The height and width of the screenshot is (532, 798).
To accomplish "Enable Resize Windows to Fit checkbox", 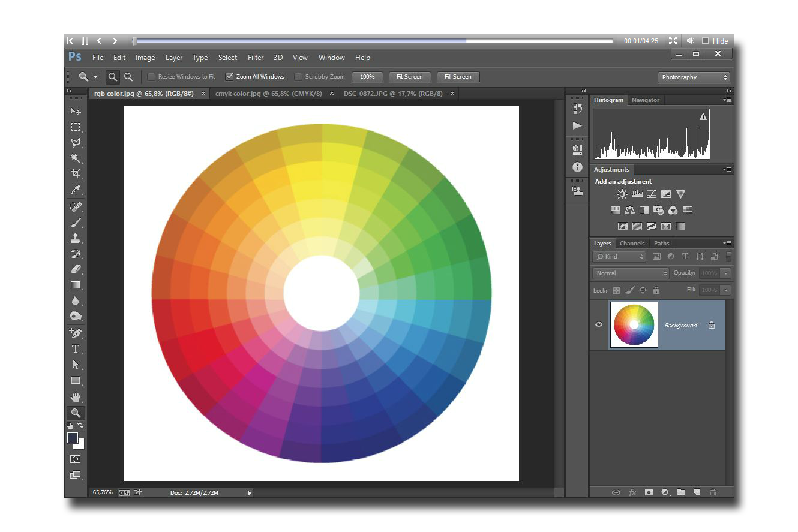I will point(151,77).
